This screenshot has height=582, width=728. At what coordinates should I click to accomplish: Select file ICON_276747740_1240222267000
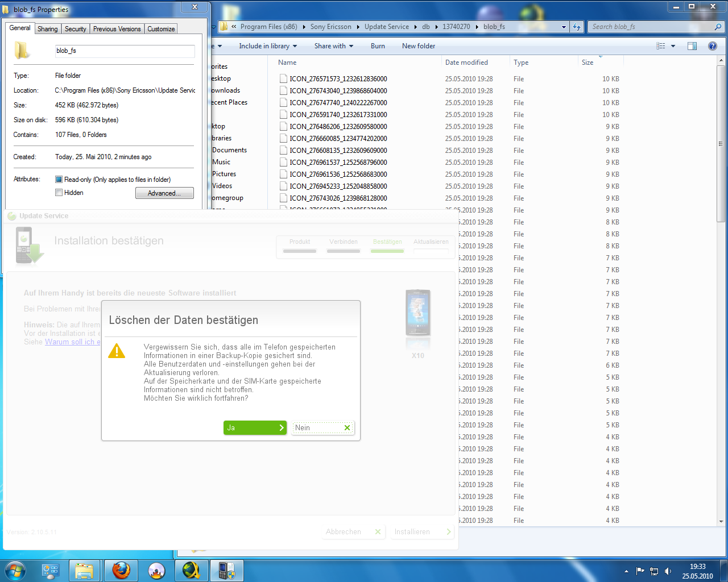point(338,103)
